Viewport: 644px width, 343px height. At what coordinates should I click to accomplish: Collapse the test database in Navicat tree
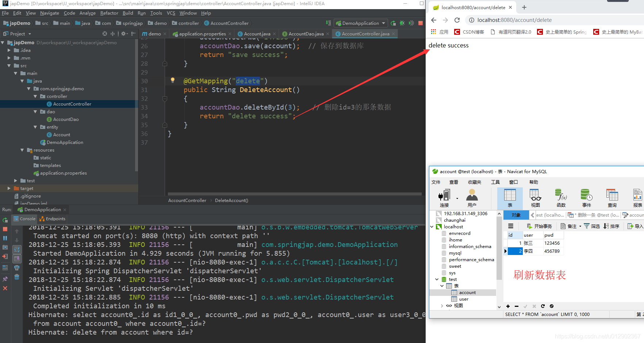click(x=437, y=279)
